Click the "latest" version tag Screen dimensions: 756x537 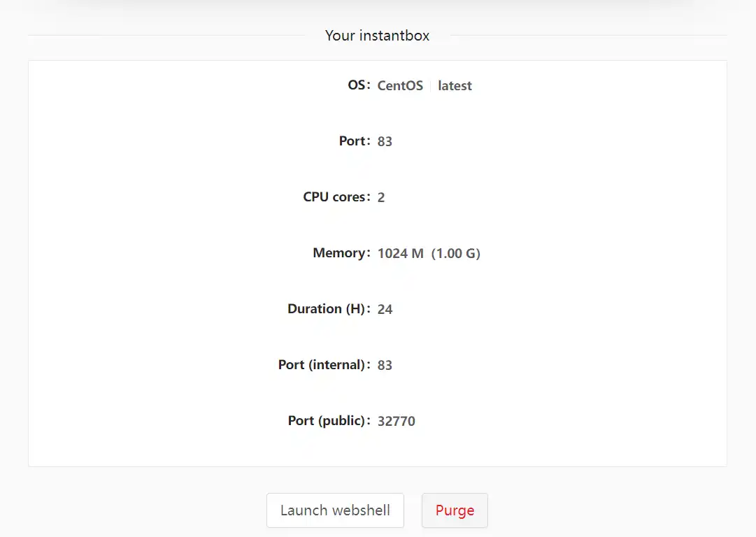click(x=455, y=86)
